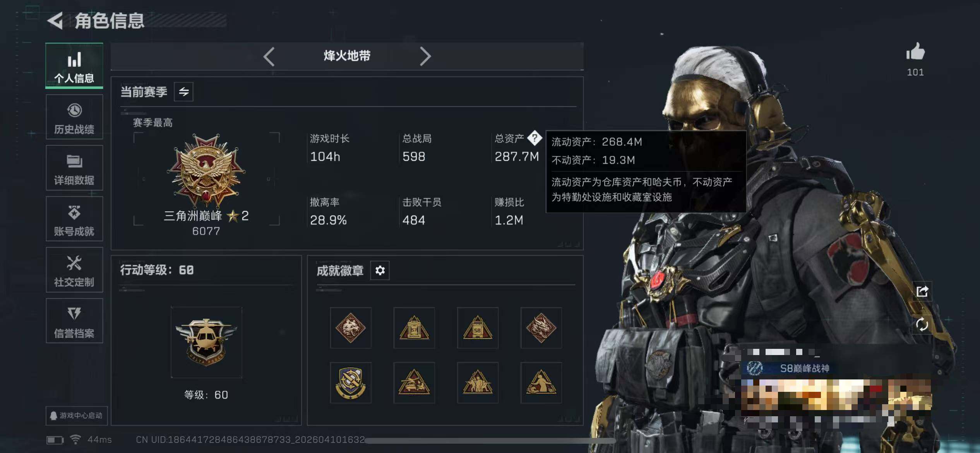Switch to the previous game mode with left chevron
The width and height of the screenshot is (980, 453).
coord(269,57)
